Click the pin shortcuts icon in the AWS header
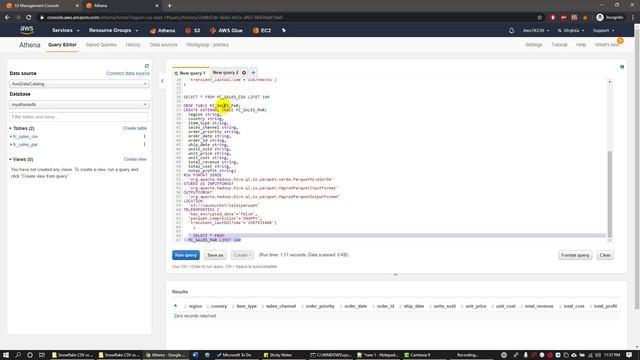Screen dimensions: 640x360 [284, 31]
